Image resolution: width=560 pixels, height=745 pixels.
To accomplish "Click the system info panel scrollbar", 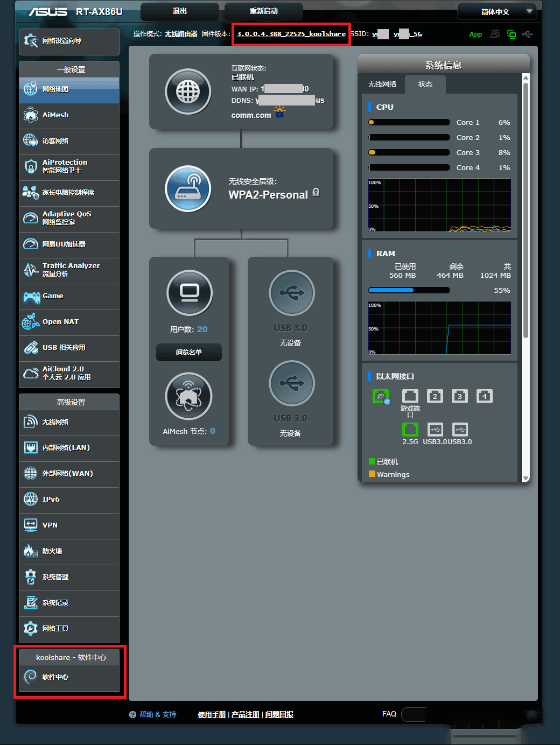I will (x=526, y=210).
